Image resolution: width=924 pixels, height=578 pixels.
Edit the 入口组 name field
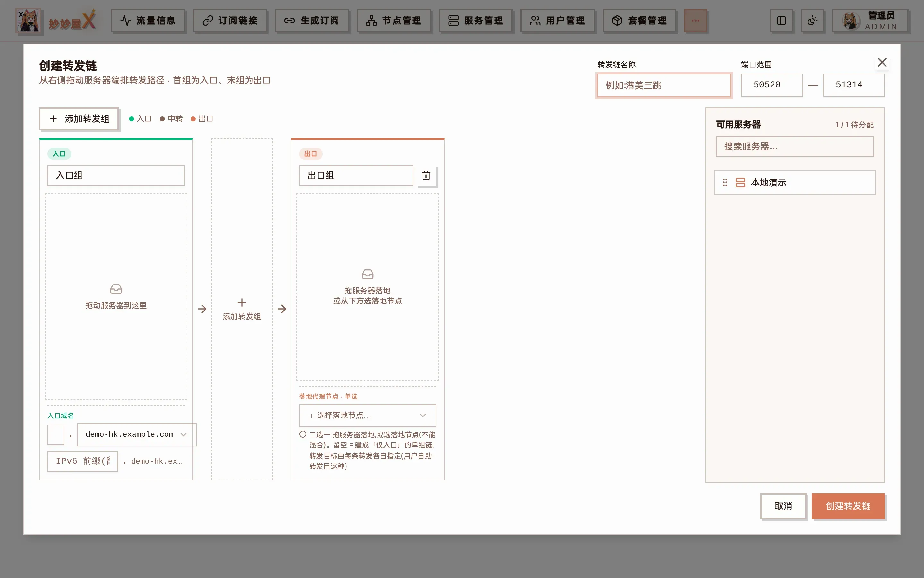116,175
